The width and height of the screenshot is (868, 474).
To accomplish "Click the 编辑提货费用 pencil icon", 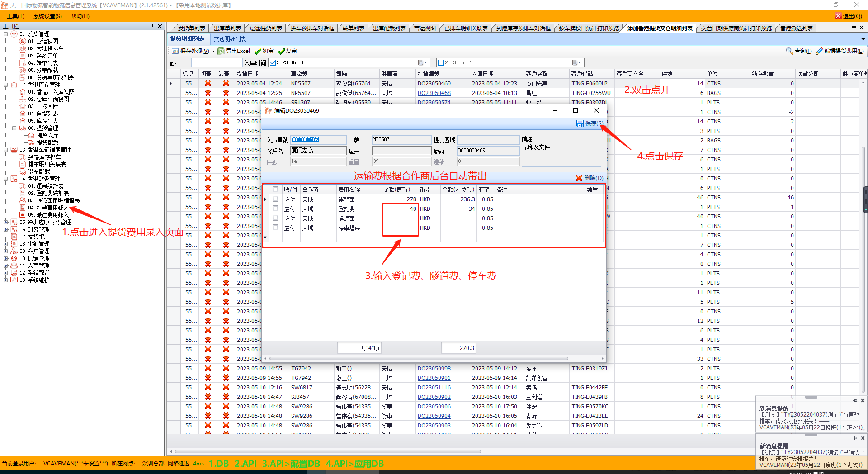I will point(819,51).
